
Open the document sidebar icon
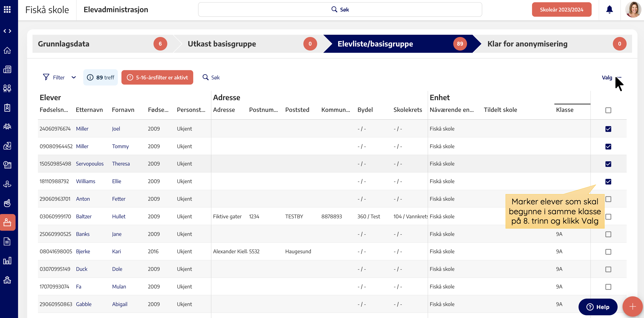pos(7,241)
